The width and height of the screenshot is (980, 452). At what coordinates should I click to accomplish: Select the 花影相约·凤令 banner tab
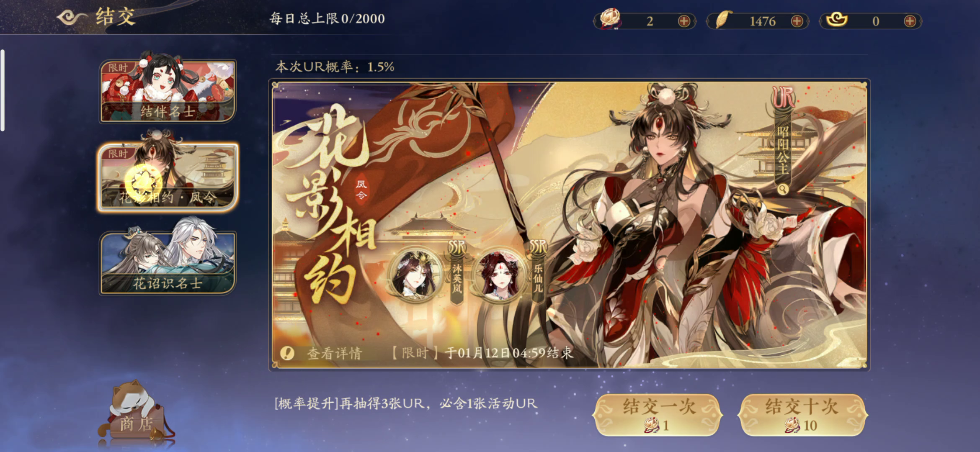[x=168, y=177]
